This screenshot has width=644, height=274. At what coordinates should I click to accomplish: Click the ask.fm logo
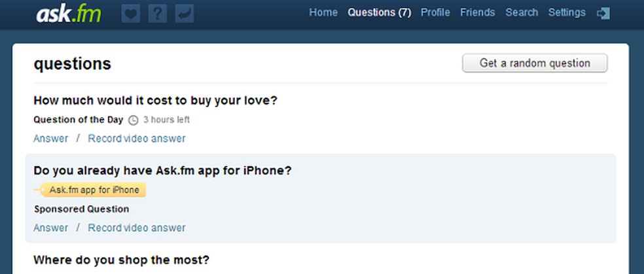(x=68, y=13)
